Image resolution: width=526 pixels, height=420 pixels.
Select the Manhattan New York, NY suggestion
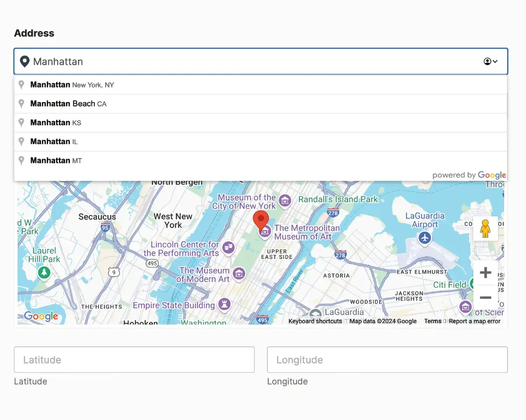tap(71, 85)
